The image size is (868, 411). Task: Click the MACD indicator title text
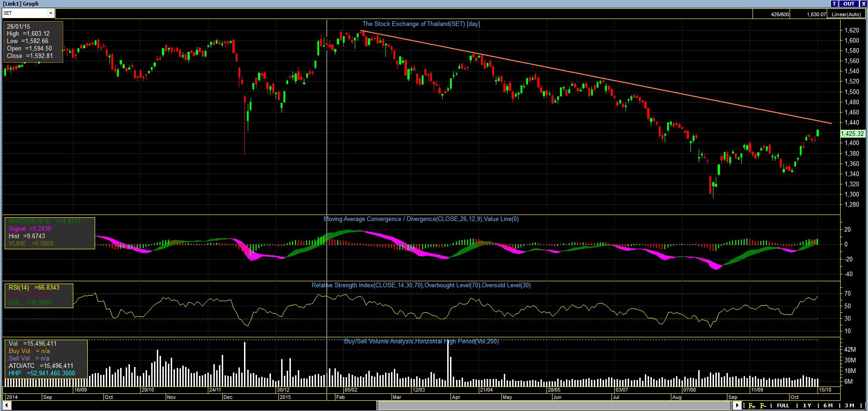pos(421,219)
